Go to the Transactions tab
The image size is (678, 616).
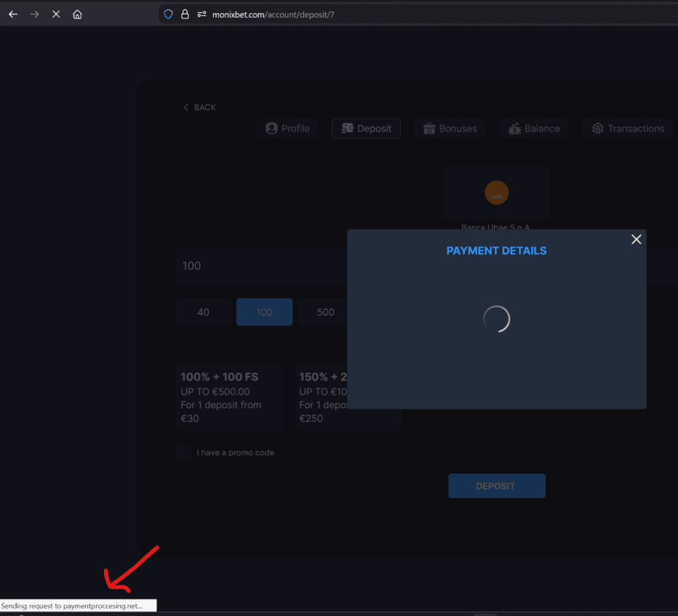628,128
